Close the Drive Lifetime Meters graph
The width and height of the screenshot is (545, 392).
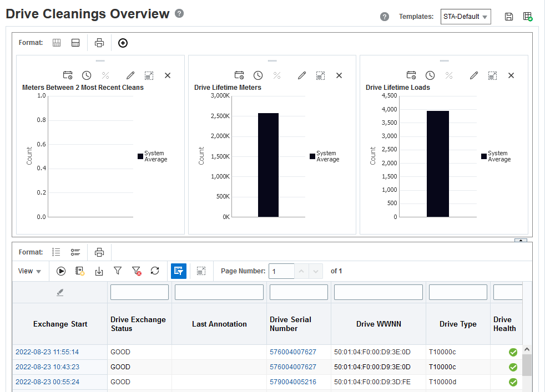(x=339, y=75)
